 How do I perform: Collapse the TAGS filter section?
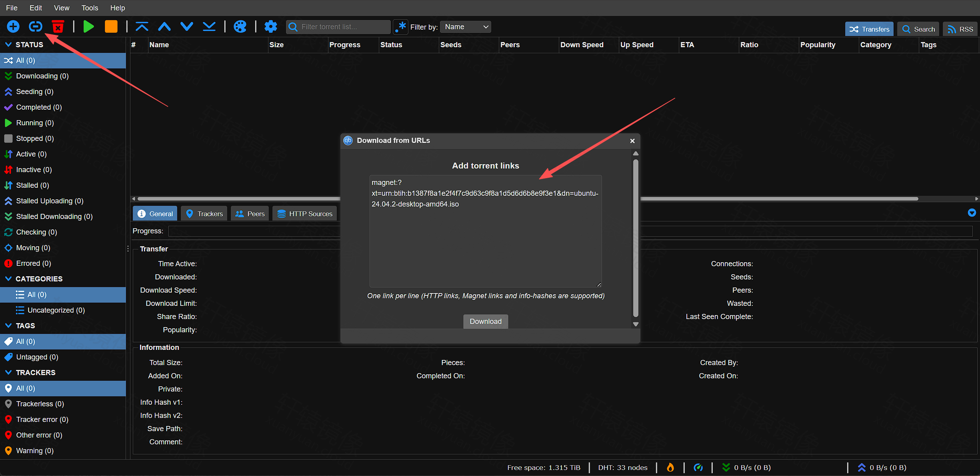[8, 325]
